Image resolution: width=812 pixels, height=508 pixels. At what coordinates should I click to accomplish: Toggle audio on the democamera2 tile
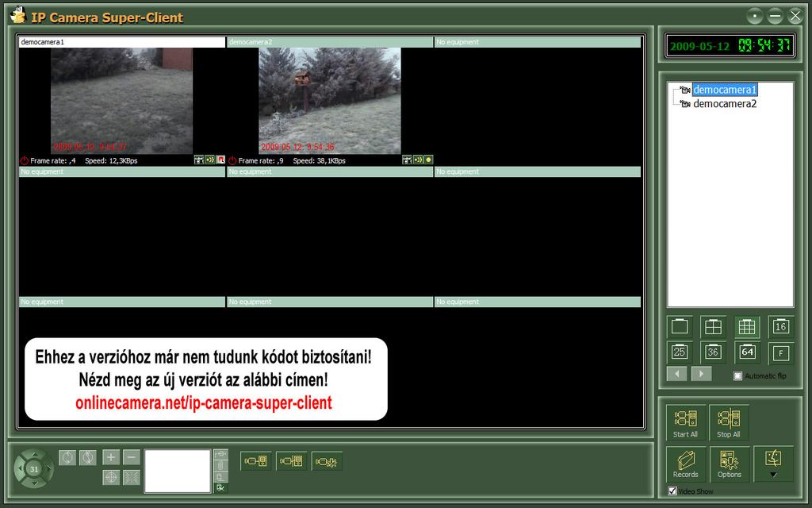click(x=418, y=160)
